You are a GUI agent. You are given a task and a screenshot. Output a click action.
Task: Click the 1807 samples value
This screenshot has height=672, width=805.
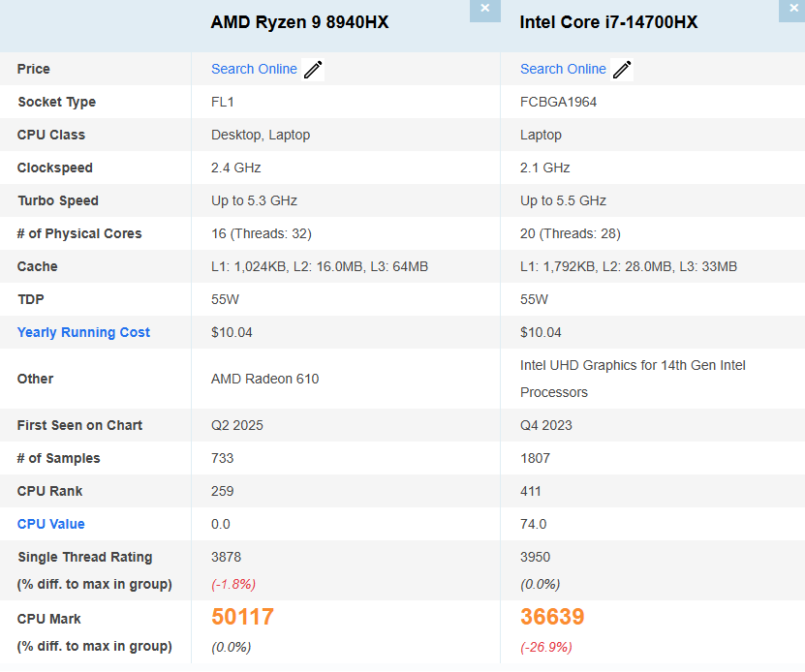pyautogui.click(x=535, y=458)
